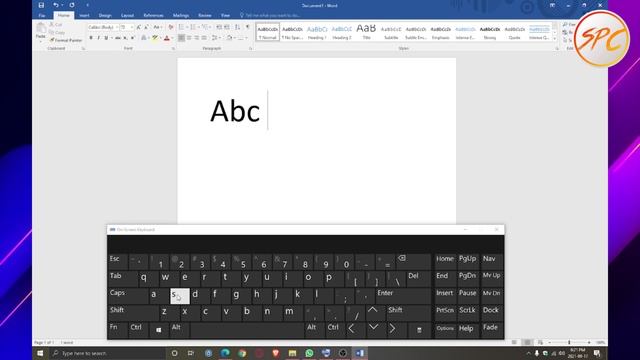Toggle Show/Hide paragraph marks
Image resolution: width=640 pixels, height=360 pixels.
(x=247, y=27)
